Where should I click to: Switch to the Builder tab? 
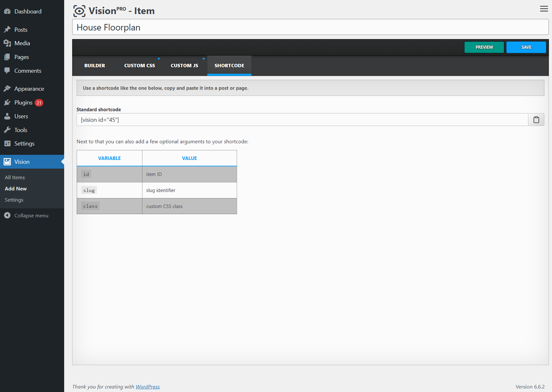point(95,65)
